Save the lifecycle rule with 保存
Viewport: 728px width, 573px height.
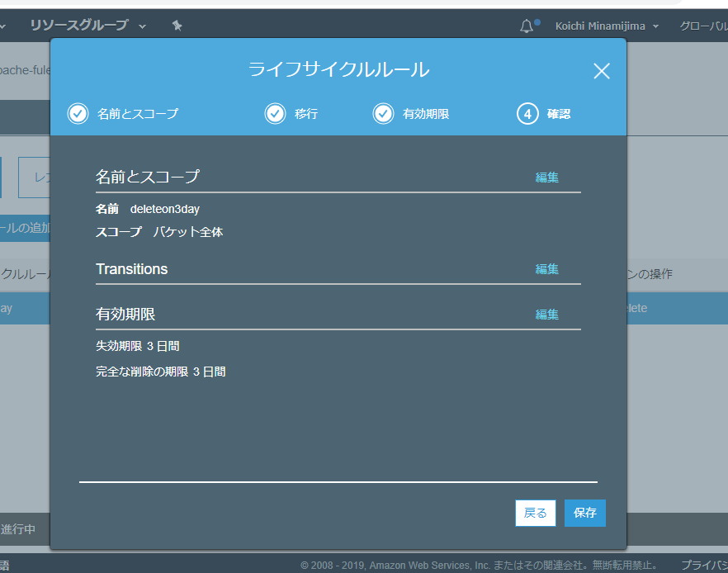point(585,513)
